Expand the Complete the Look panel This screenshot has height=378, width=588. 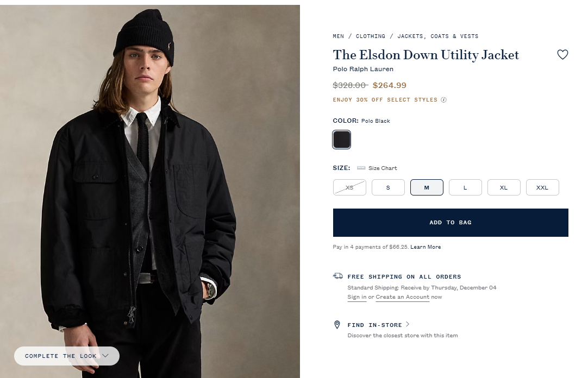coord(67,356)
